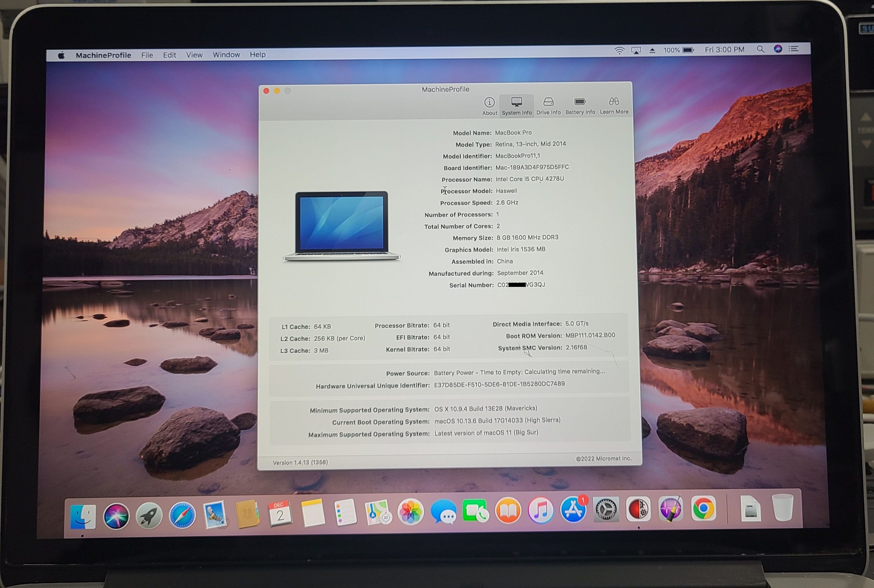Click Maximum Supported OS Big Sur value
This screenshot has height=588, width=874.
point(486,433)
